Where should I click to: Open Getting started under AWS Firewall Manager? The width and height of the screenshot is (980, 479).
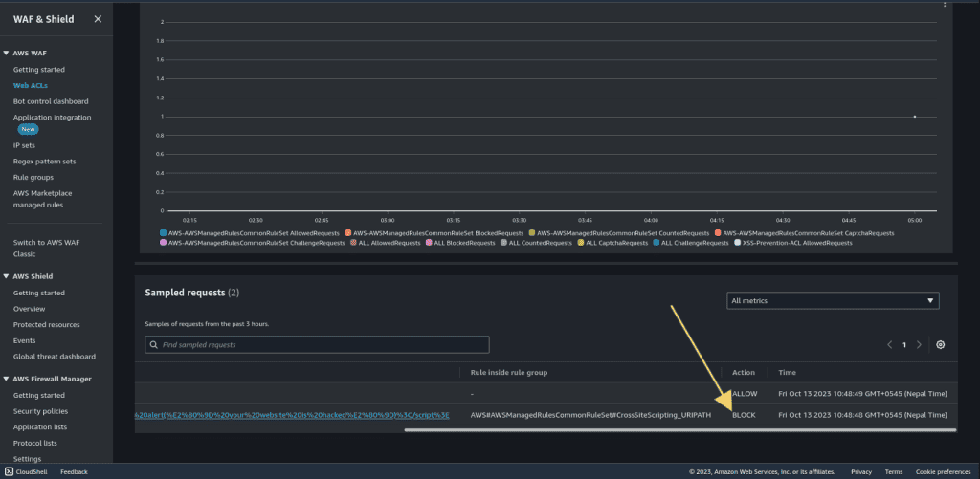pyautogui.click(x=38, y=395)
